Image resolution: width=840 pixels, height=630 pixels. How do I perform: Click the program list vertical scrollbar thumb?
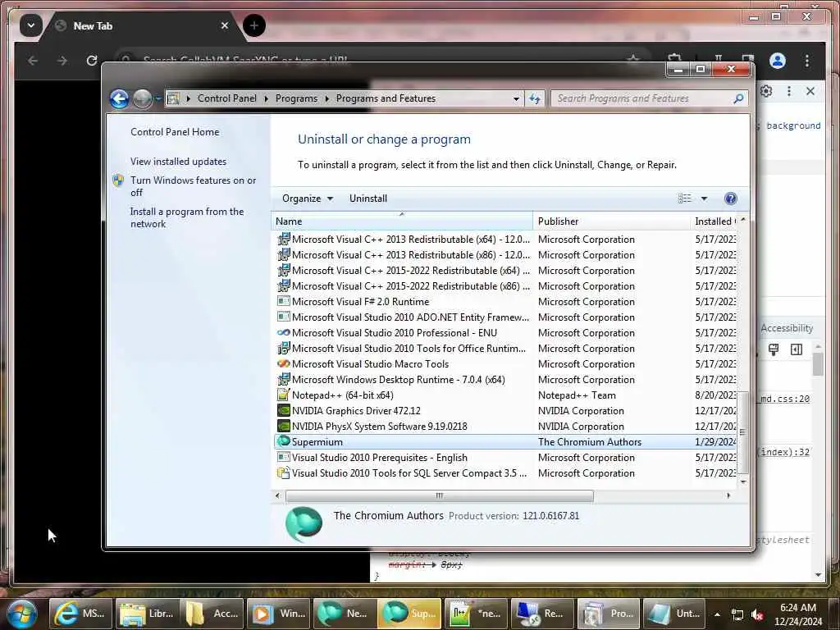pos(742,432)
